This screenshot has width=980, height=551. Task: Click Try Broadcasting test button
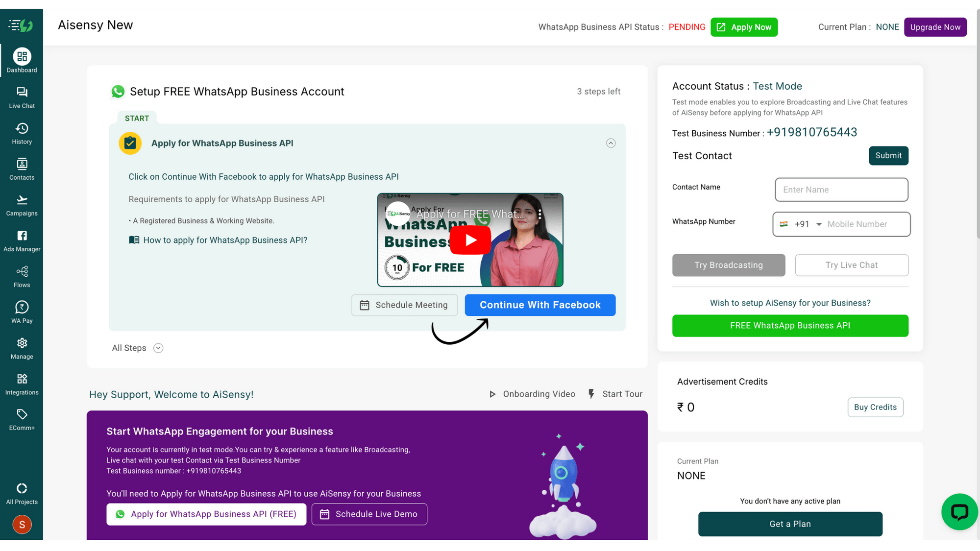tap(728, 265)
